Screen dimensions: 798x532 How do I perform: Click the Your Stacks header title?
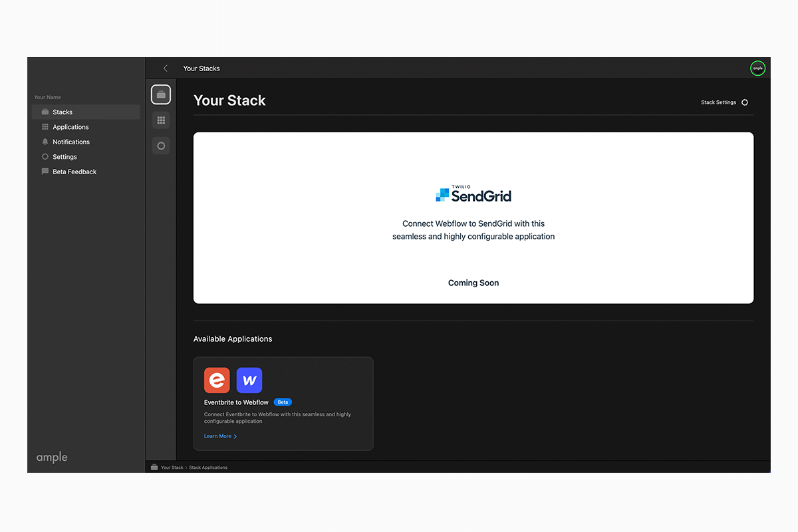201,68
